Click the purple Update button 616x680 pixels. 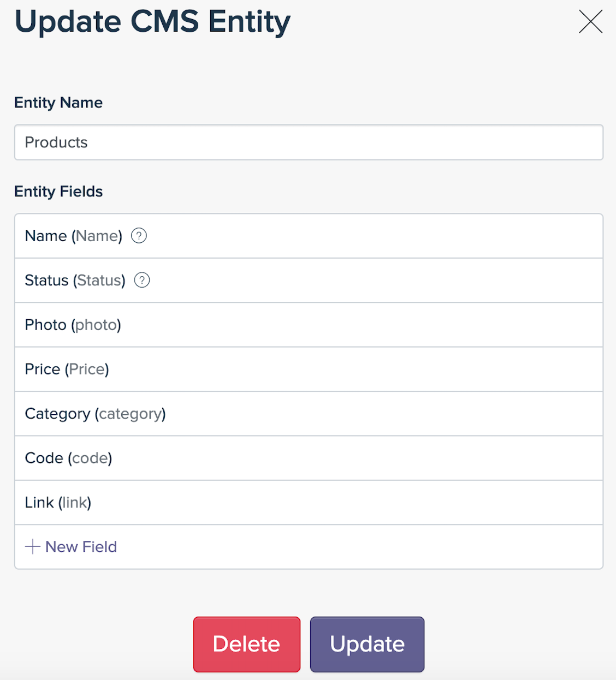pyautogui.click(x=367, y=645)
